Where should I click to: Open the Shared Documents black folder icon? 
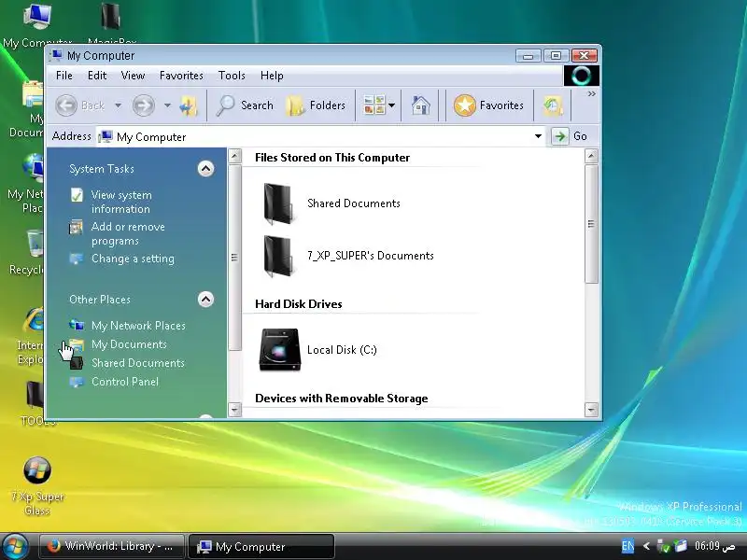click(278, 203)
